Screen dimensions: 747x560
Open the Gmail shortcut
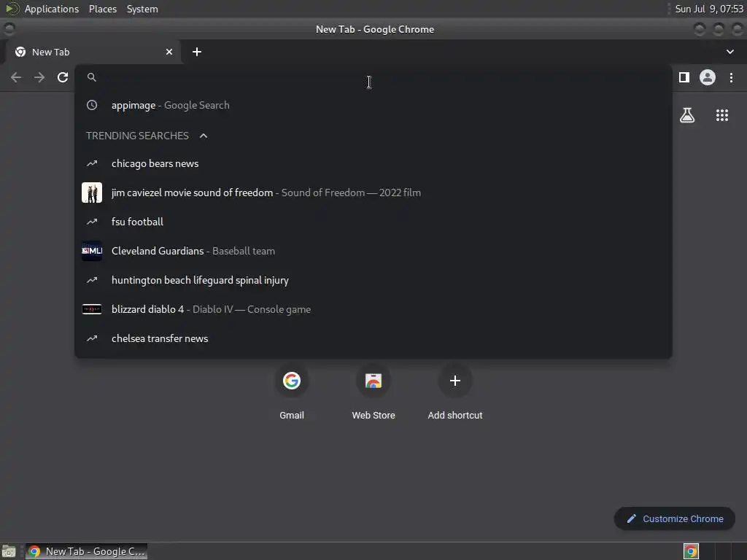coord(292,392)
